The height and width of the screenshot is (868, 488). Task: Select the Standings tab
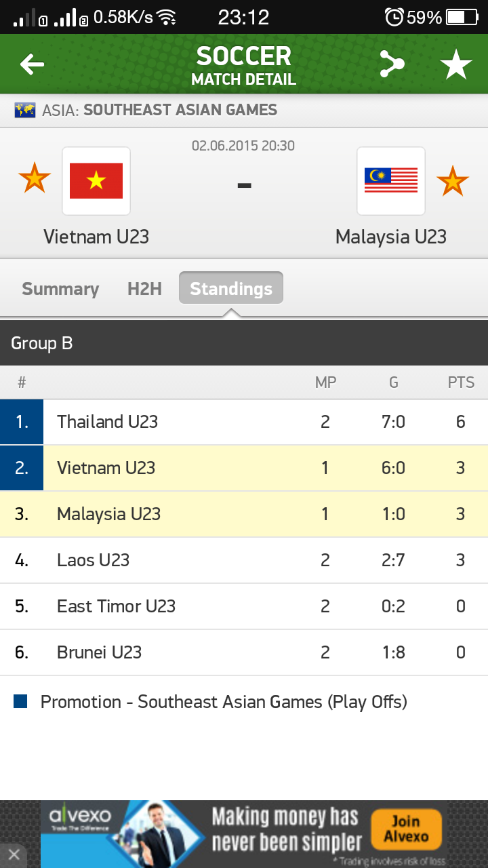(x=231, y=289)
